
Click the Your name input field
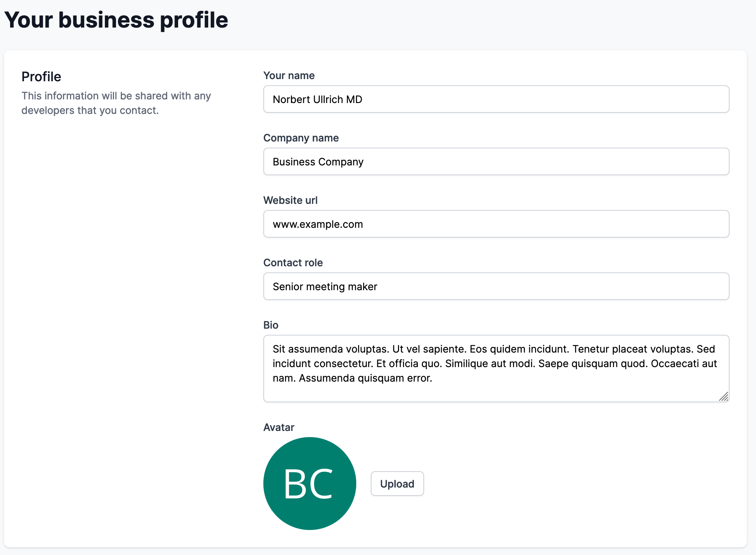tap(496, 99)
